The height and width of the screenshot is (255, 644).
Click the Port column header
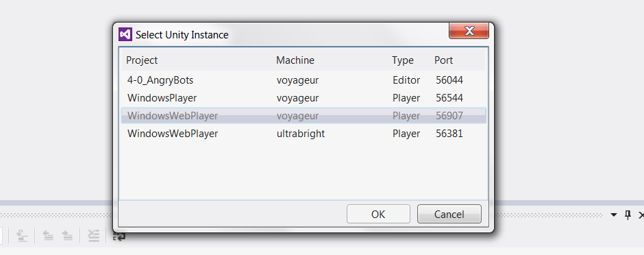pyautogui.click(x=443, y=60)
